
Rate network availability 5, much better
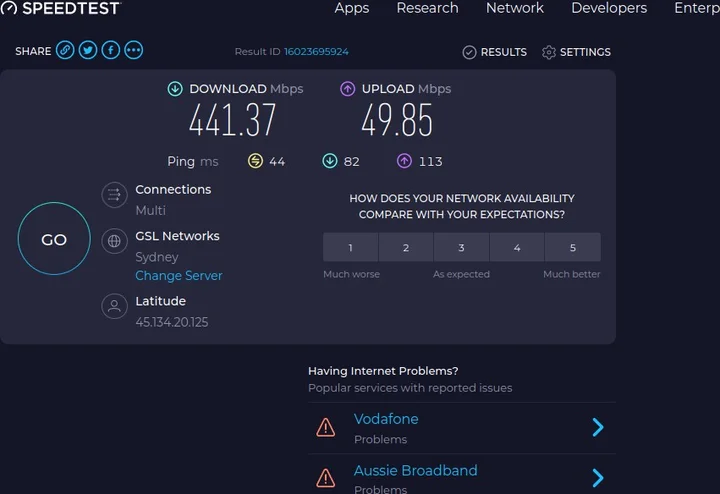pyautogui.click(x=573, y=247)
